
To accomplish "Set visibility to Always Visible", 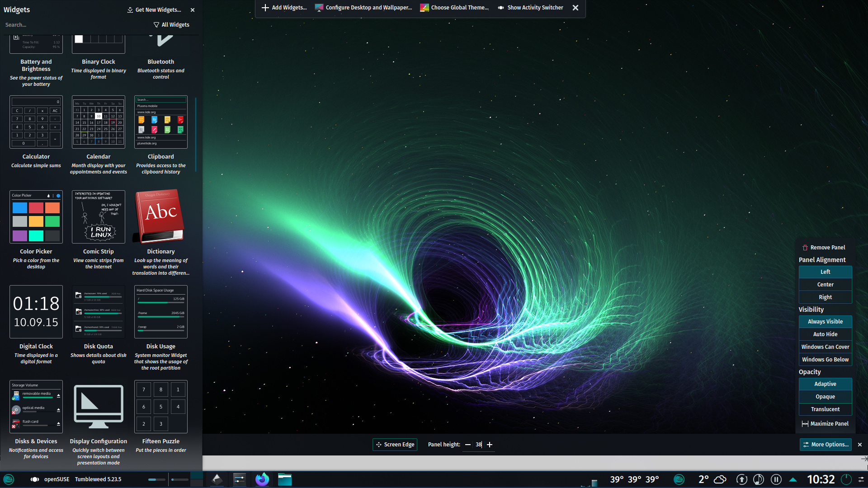I will (826, 322).
